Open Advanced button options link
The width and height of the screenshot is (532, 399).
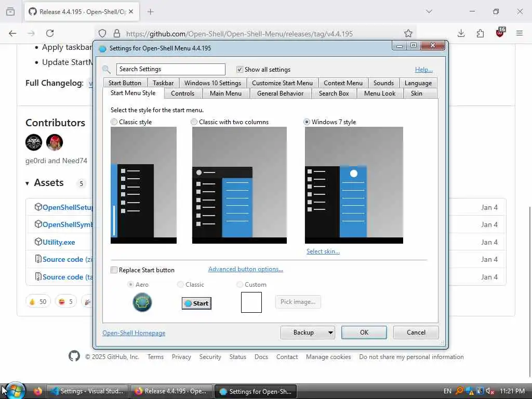(245, 269)
